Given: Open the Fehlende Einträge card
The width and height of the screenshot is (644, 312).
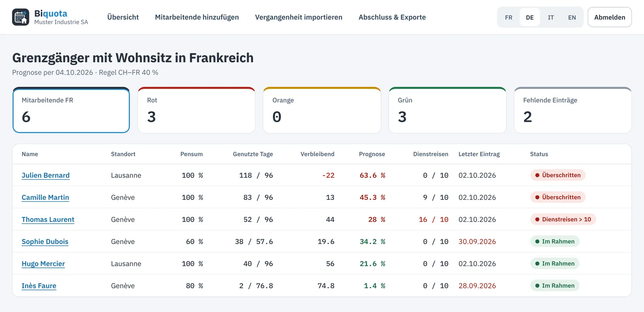Looking at the screenshot, I should [x=573, y=110].
